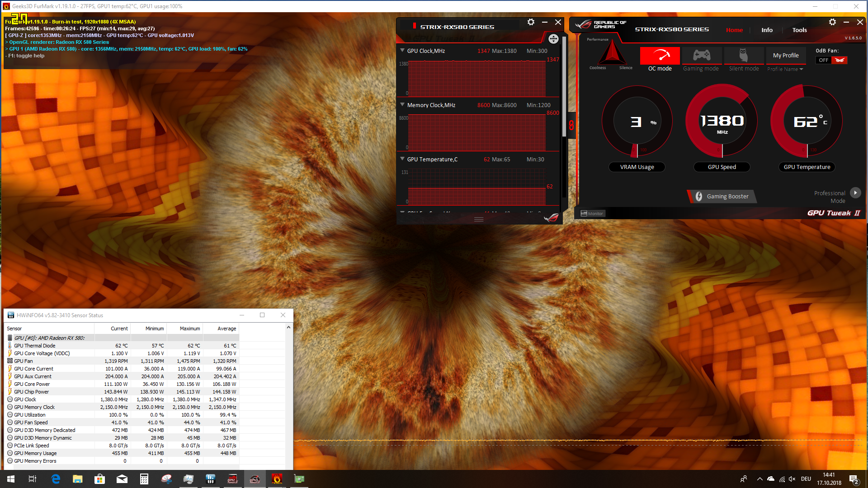Open Microsoft Edge from the taskbar
This screenshot has width=868, height=488.
tap(56, 479)
